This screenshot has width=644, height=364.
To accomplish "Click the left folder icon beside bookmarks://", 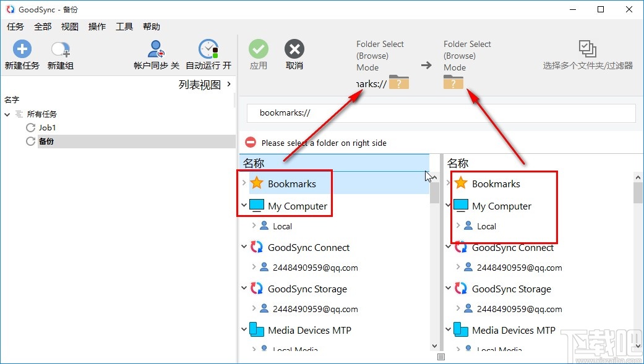I will pyautogui.click(x=399, y=82).
